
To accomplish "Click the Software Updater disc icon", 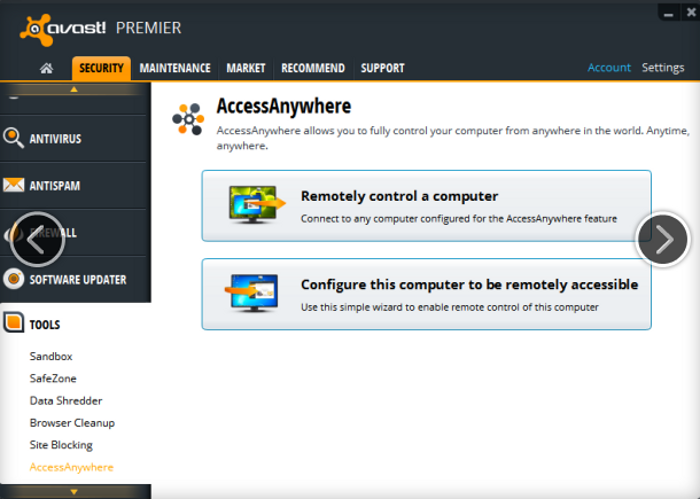I will click(14, 279).
